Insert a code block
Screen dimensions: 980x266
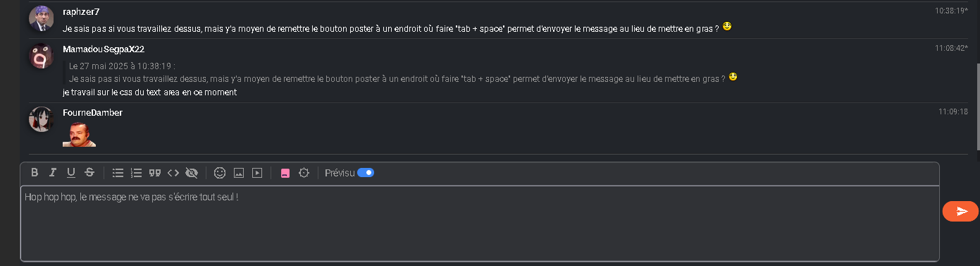point(173,173)
